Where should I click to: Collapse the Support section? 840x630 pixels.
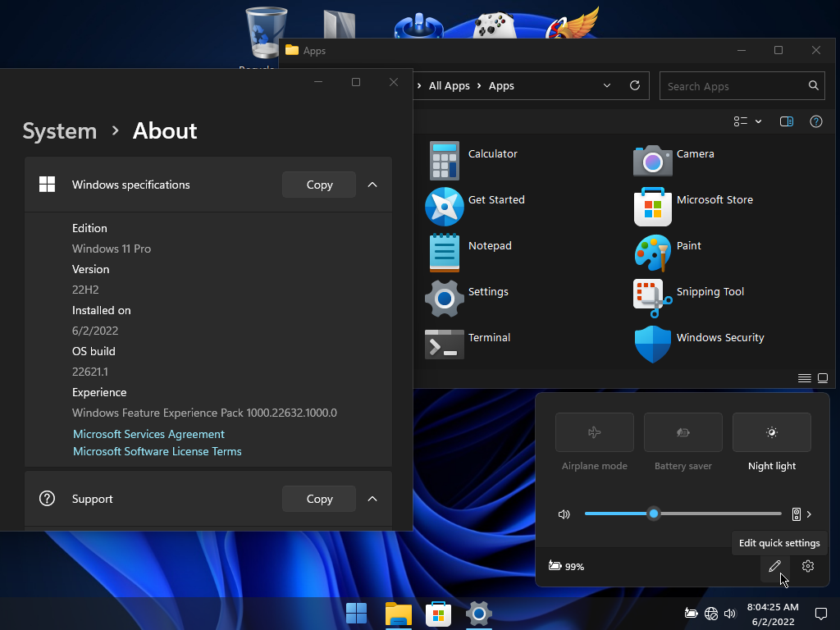pyautogui.click(x=372, y=499)
